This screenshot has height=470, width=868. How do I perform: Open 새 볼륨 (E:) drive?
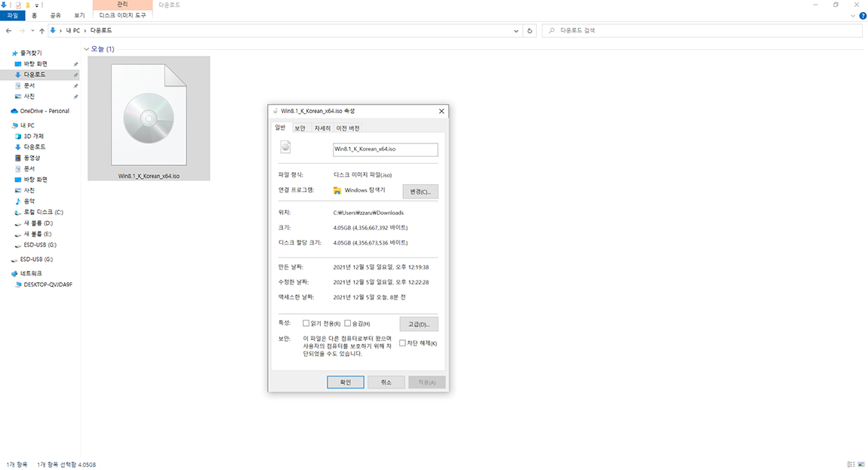click(37, 234)
